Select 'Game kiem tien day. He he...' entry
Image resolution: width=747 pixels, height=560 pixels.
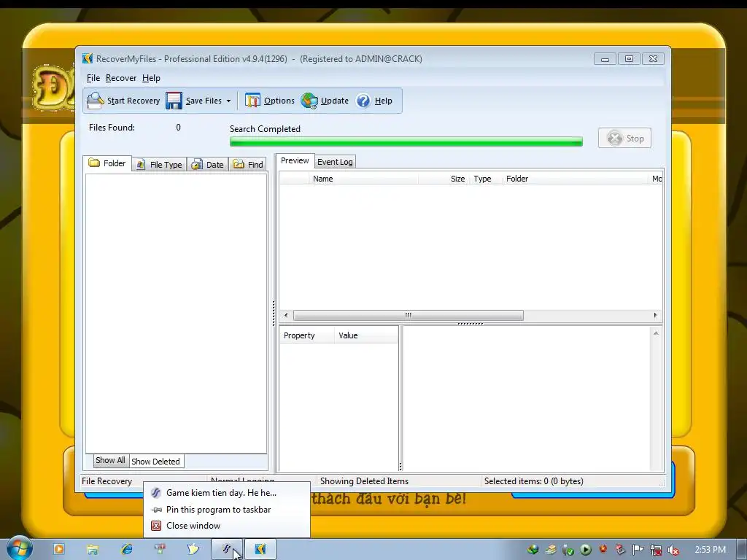pos(227,493)
